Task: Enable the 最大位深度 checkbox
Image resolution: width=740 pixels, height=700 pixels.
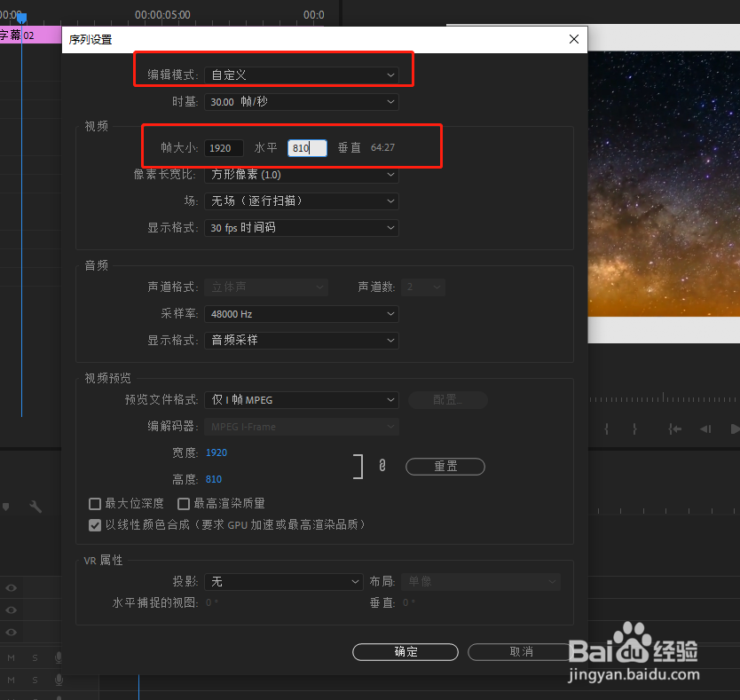Action: pyautogui.click(x=95, y=503)
